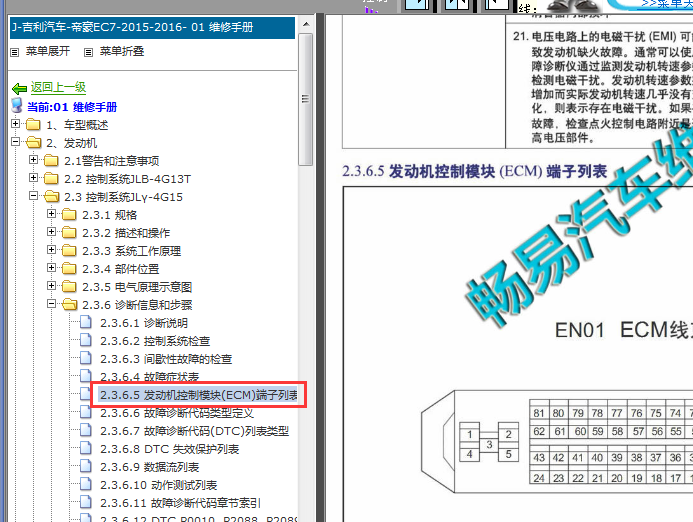The image size is (693, 522).
Task: Expand the 2.3.5 电气原理示意图 node
Action: 52,286
